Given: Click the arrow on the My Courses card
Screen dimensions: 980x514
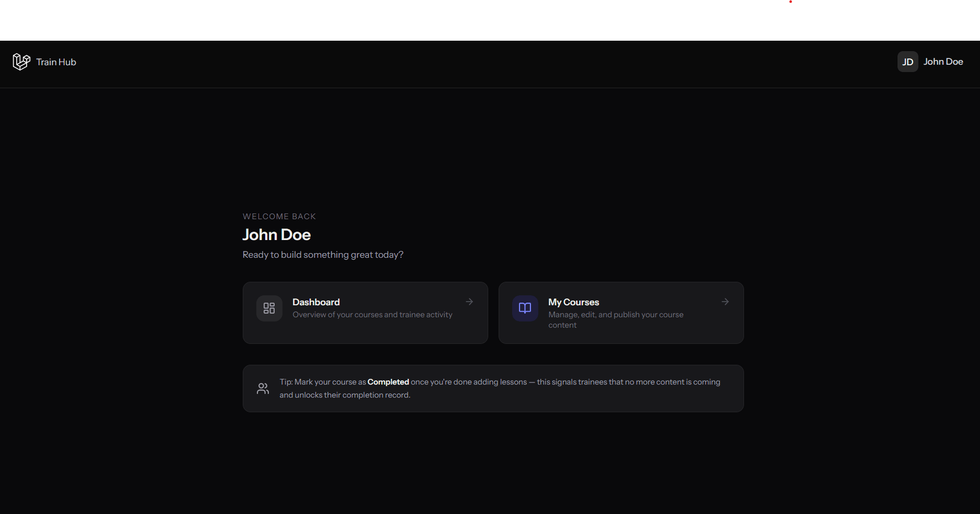Looking at the screenshot, I should pos(725,302).
